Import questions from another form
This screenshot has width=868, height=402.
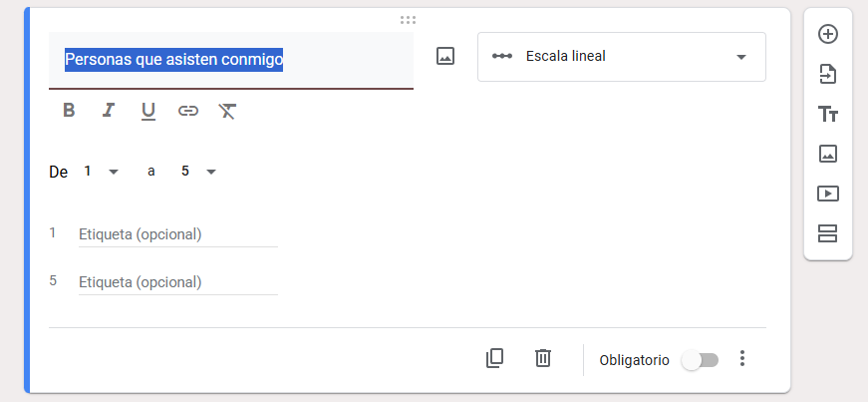point(827,74)
